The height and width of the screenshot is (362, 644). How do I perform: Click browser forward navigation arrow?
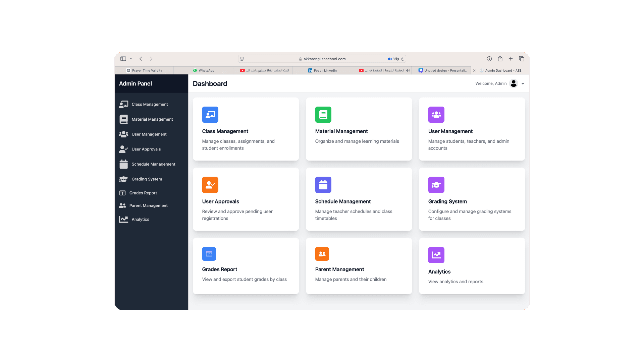[151, 58]
